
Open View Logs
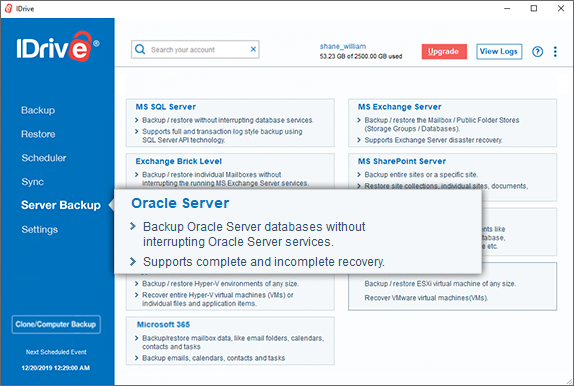pos(499,51)
